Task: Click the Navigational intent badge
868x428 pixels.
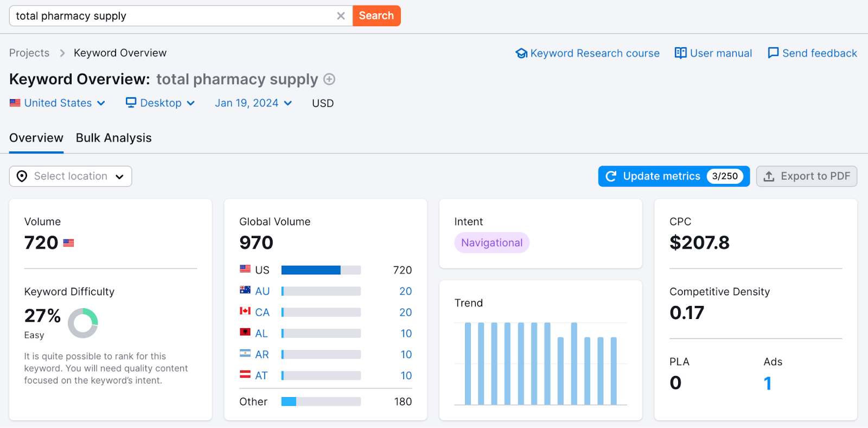Action: (x=492, y=242)
